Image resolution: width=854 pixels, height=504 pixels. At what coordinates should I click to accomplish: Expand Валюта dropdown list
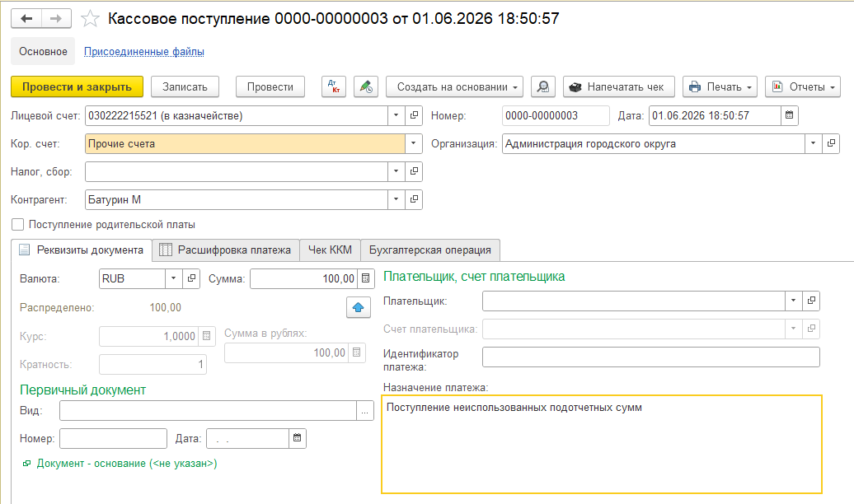coord(173,278)
